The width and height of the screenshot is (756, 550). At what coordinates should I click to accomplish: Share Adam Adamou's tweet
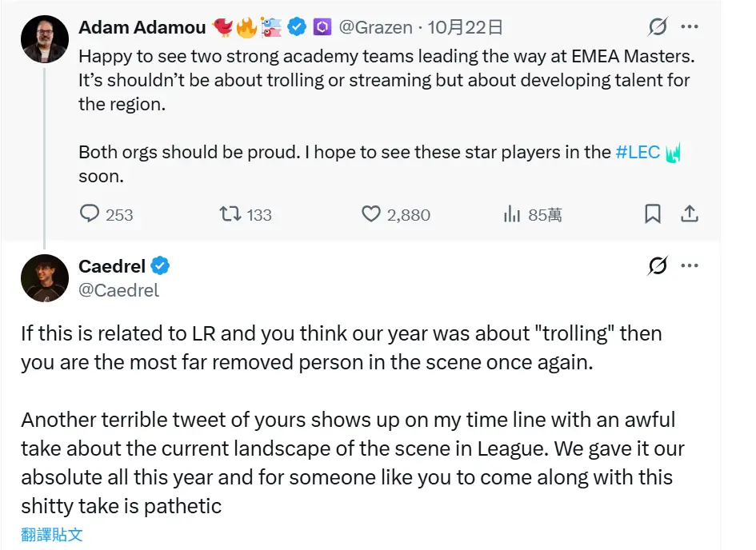(x=690, y=214)
